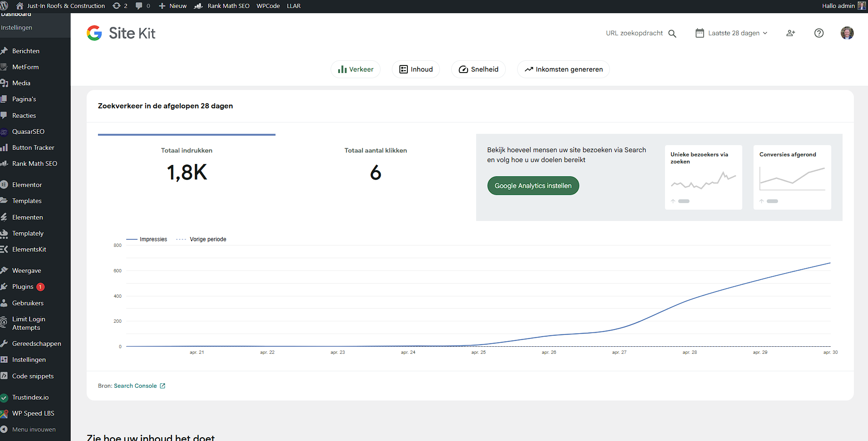Click the Conversies afgerond preview card
Image resolution: width=868 pixels, height=441 pixels.
point(792,177)
